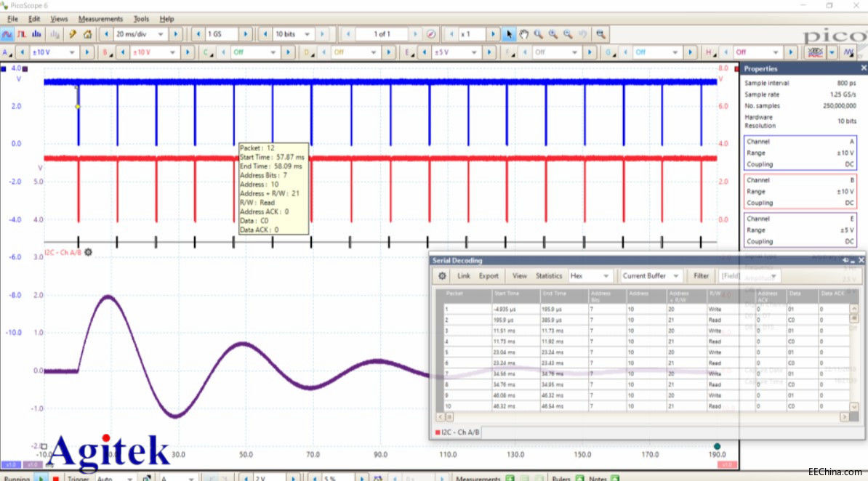Screen dimensions: 868x481
Task: Open Channel H Off range dropdown
Action: coord(776,52)
